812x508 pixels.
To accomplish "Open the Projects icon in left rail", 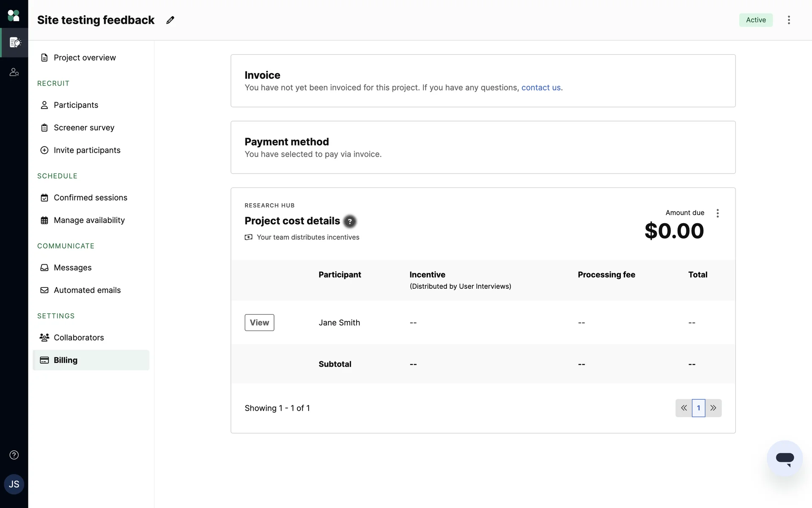I will pos(14,42).
